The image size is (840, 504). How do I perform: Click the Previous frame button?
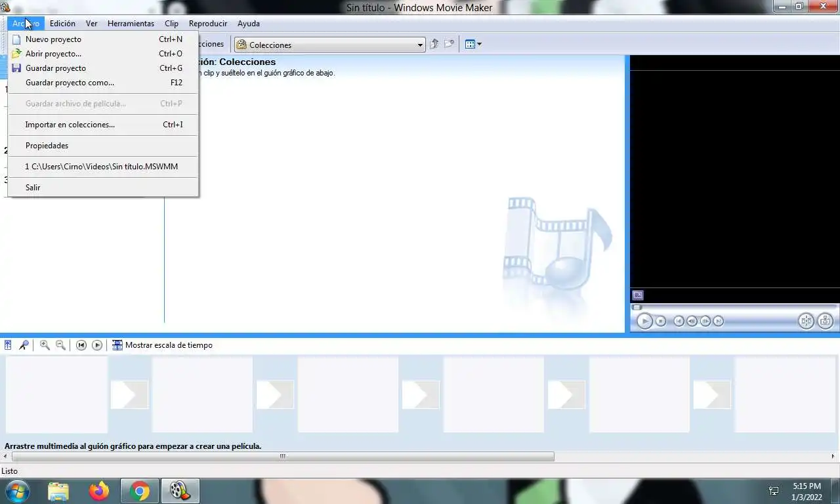692,321
